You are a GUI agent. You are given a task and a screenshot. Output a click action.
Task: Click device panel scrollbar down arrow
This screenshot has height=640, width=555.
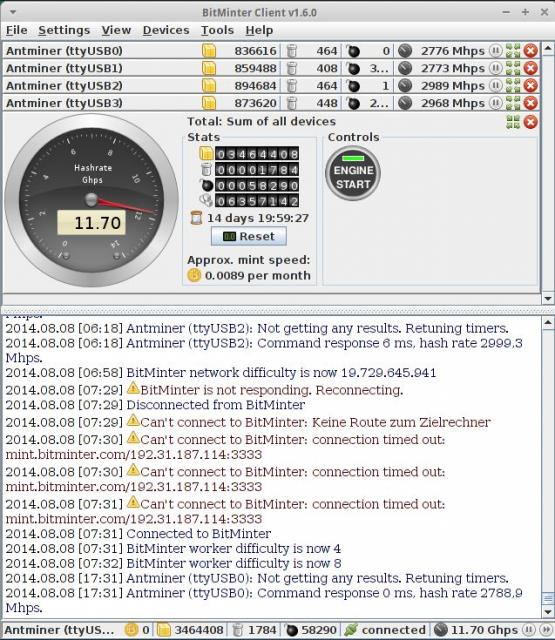(548, 299)
